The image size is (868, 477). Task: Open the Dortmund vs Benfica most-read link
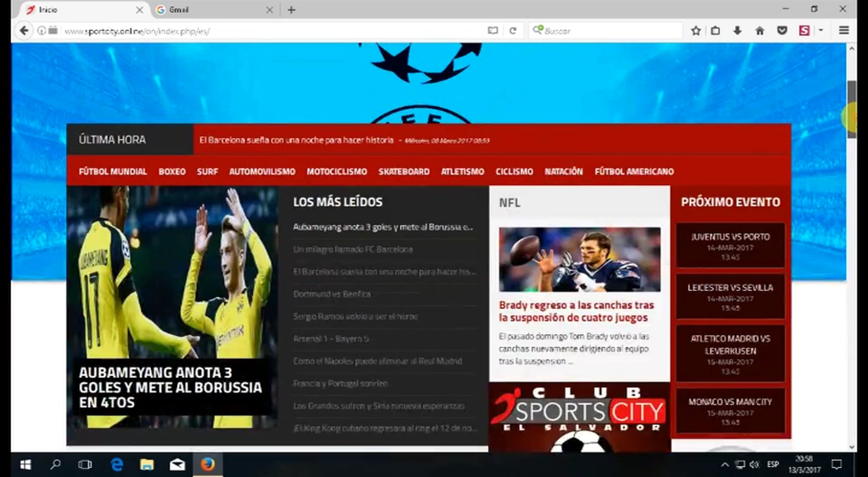[332, 294]
